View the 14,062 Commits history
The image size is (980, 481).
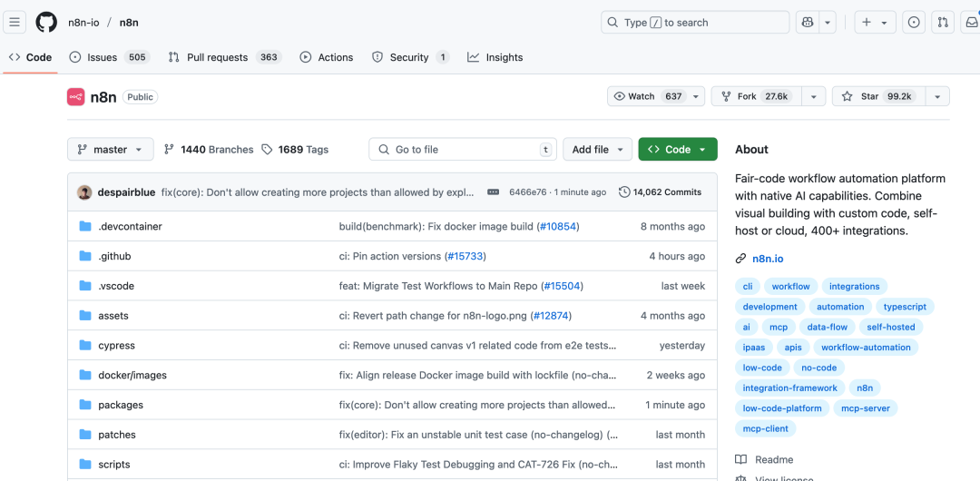(660, 192)
